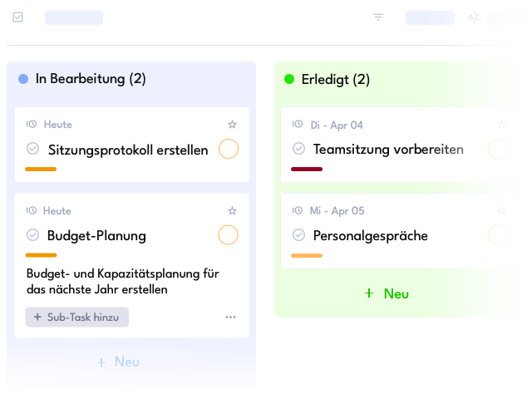This screenshot has width=532, height=399.
Task: Star the Teamsitzung vorbereiten task
Action: click(x=501, y=125)
